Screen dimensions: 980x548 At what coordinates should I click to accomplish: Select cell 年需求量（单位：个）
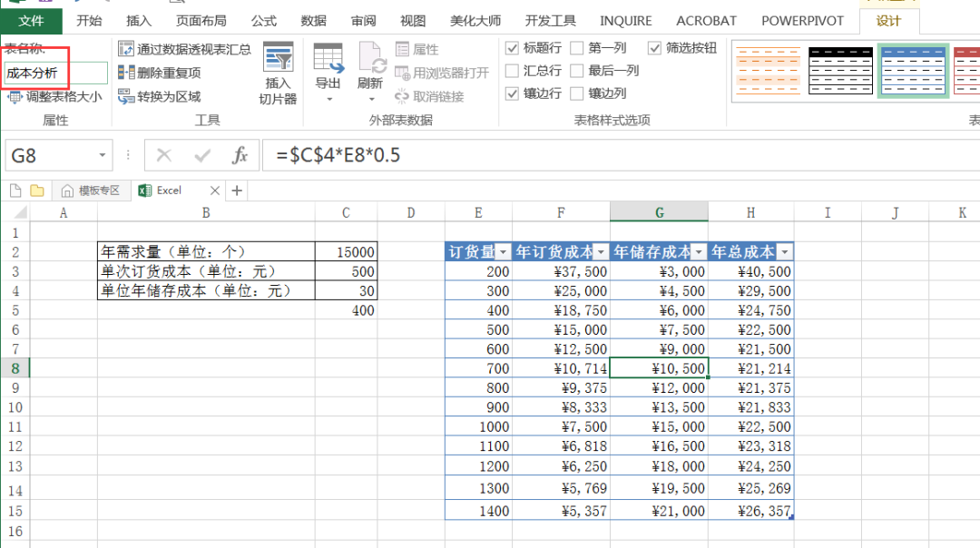(206, 252)
